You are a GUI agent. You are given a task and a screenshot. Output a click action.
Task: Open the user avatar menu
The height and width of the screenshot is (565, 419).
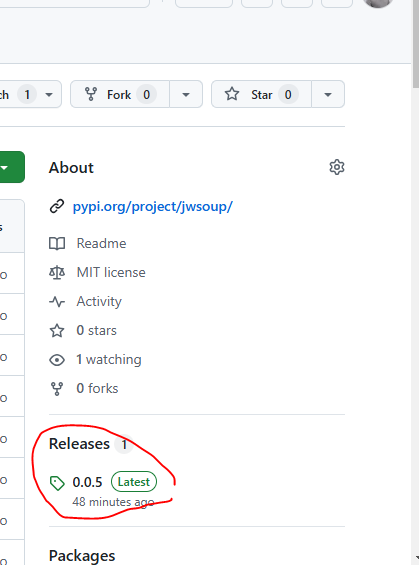(378, 2)
